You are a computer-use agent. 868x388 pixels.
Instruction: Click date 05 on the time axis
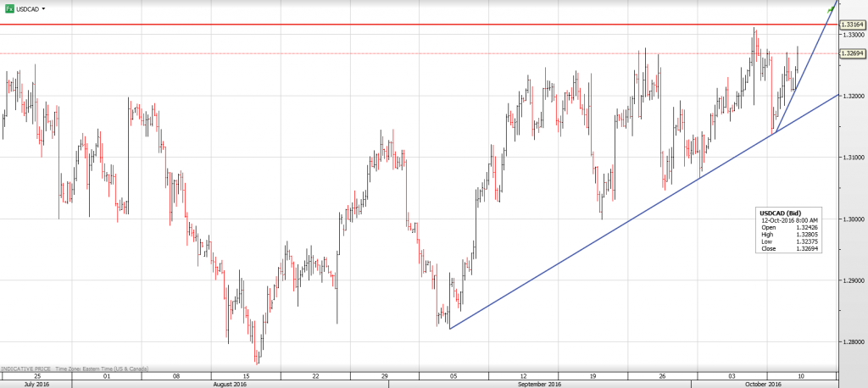[x=453, y=374]
